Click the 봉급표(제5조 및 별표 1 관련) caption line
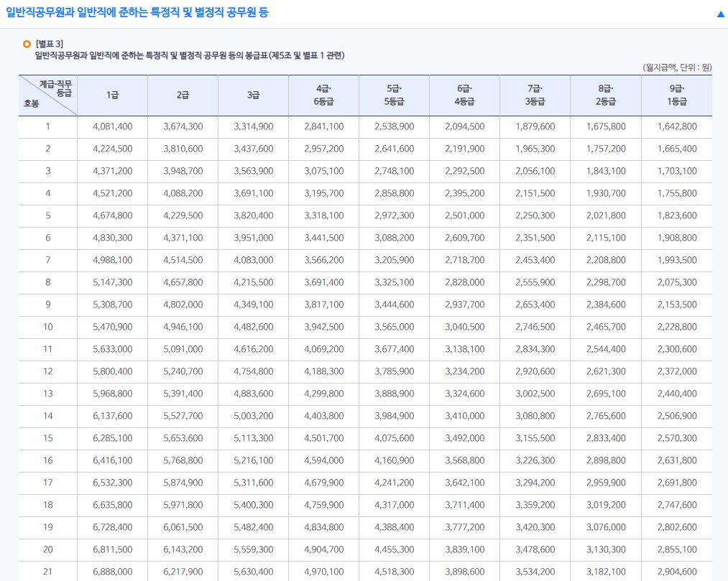Screen dimensions: 728x581 pyautogui.click(x=190, y=56)
